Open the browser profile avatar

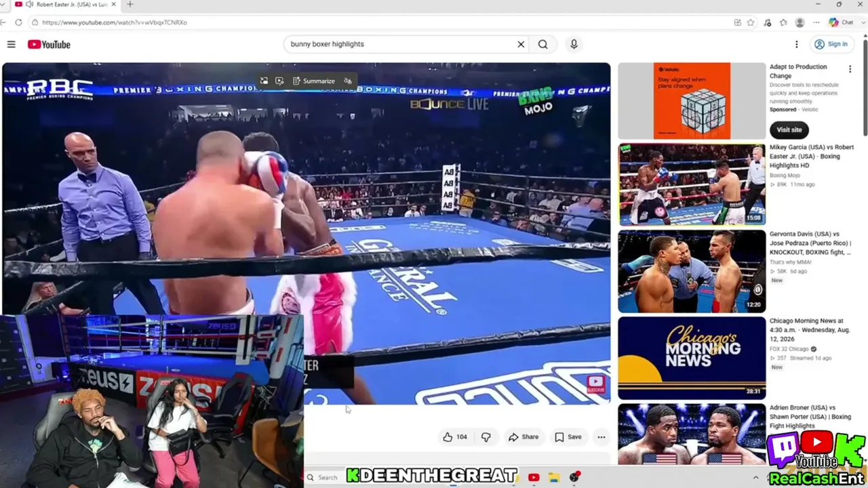click(800, 22)
